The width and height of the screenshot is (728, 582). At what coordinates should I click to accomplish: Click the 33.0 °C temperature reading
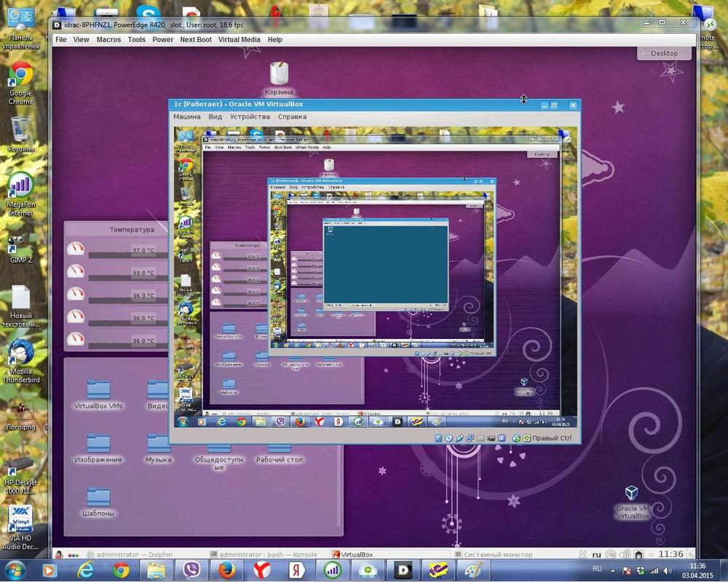tap(143, 273)
